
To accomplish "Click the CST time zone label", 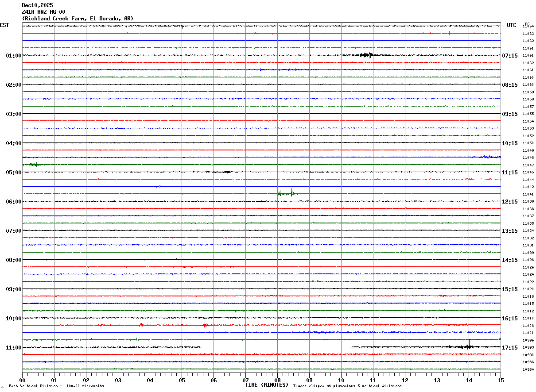I will coord(4,25).
